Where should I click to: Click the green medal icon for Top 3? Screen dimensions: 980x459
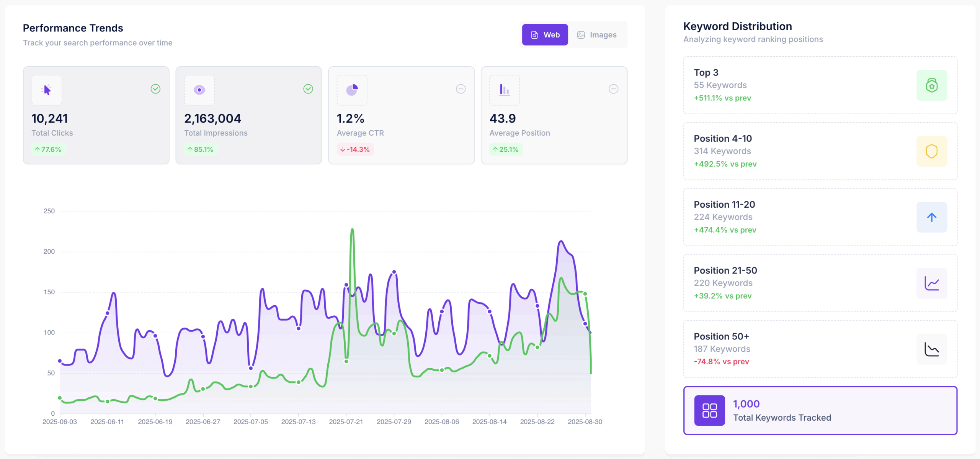931,85
